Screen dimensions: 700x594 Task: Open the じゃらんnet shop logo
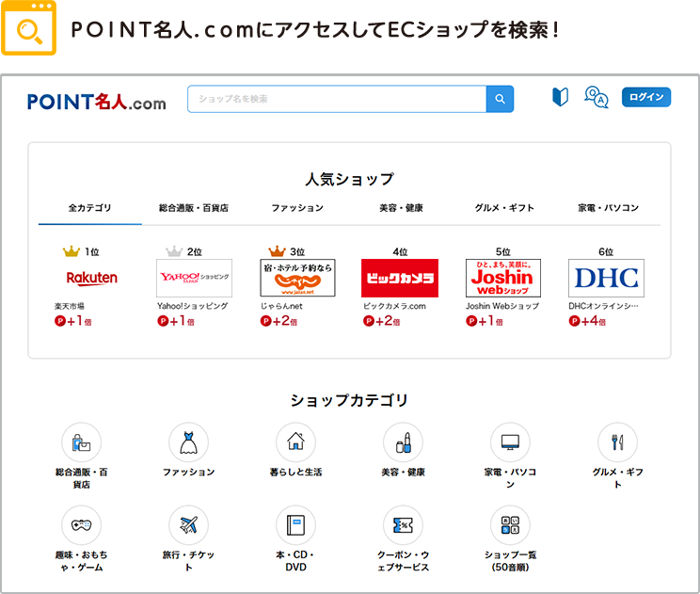pyautogui.click(x=297, y=278)
